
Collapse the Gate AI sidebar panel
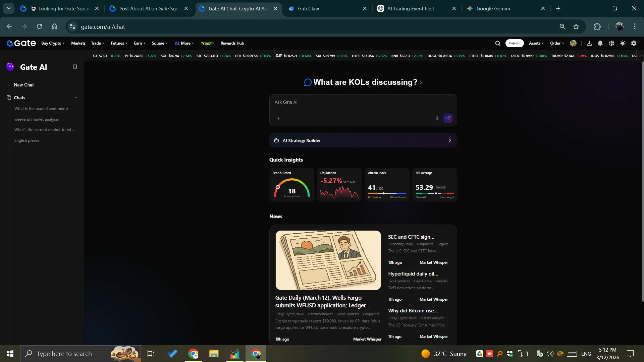pos(75,67)
